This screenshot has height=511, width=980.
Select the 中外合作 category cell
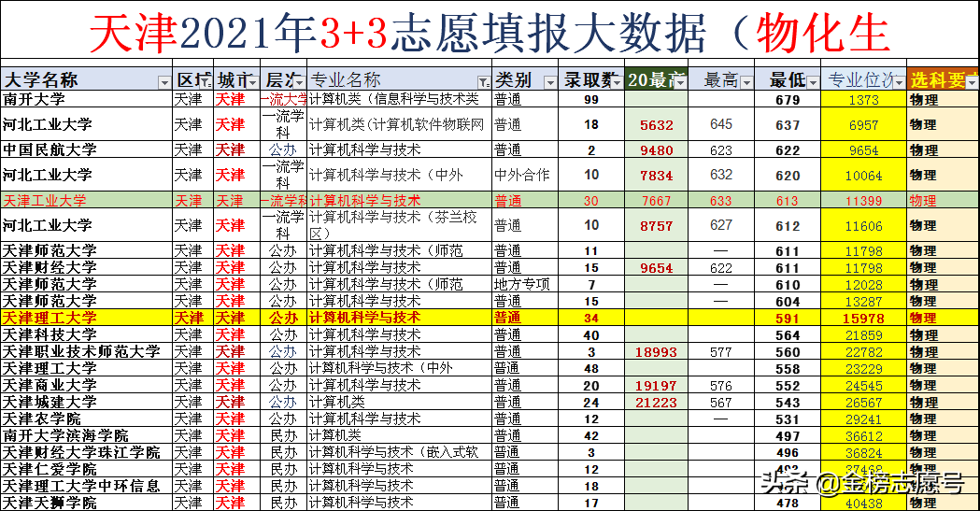click(x=525, y=175)
